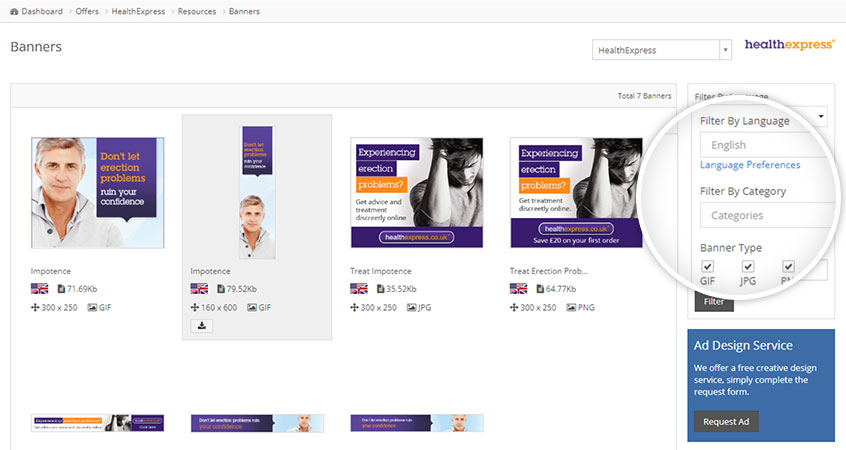846x450 pixels.
Task: Click the image type icon beside JPG
Action: click(412, 307)
